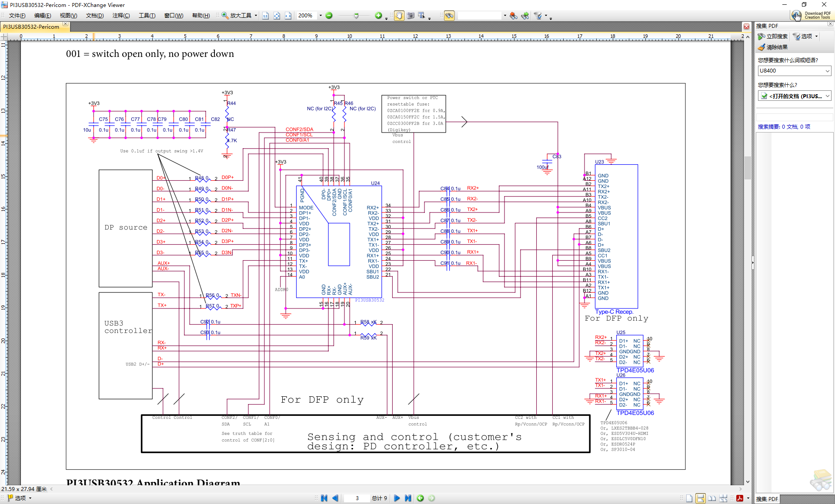Go to the last page
The height and width of the screenshot is (504, 835).
tap(408, 498)
